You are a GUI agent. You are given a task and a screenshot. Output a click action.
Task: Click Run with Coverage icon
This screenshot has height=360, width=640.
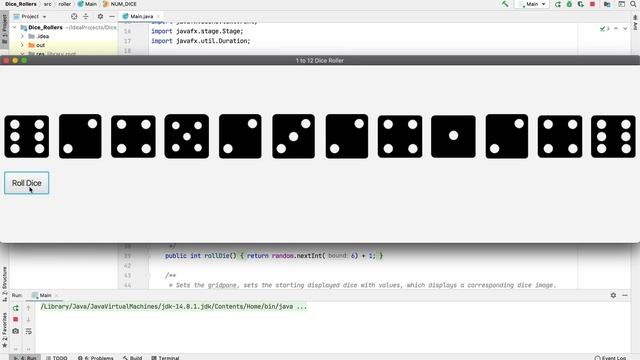581,4
